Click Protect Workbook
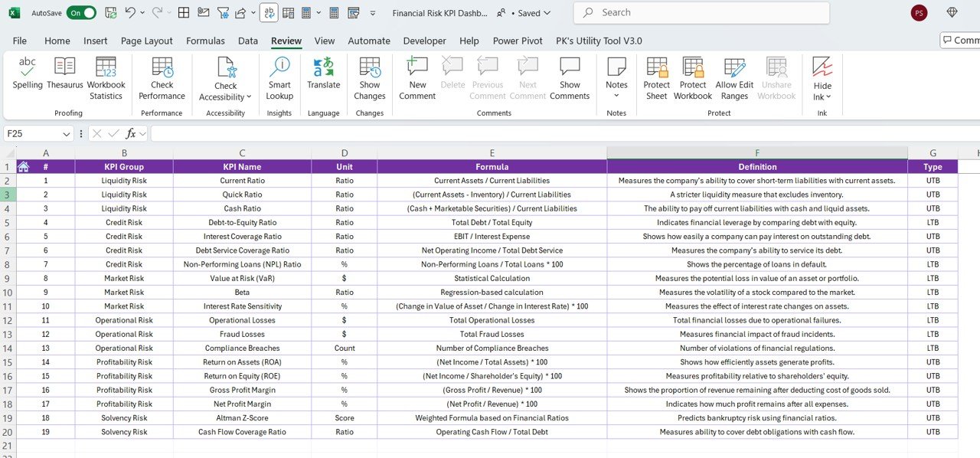980x458 pixels. click(x=693, y=79)
